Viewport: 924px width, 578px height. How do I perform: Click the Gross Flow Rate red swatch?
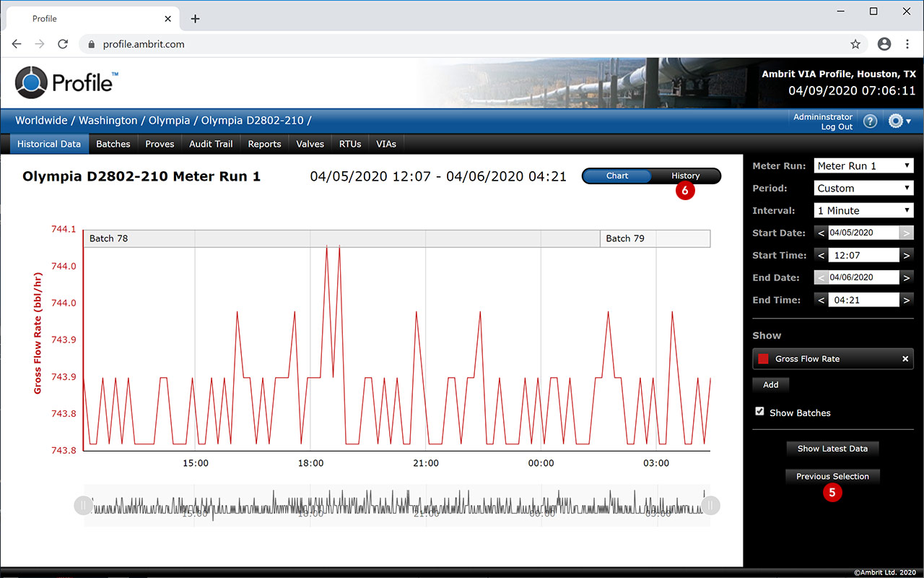(x=763, y=359)
